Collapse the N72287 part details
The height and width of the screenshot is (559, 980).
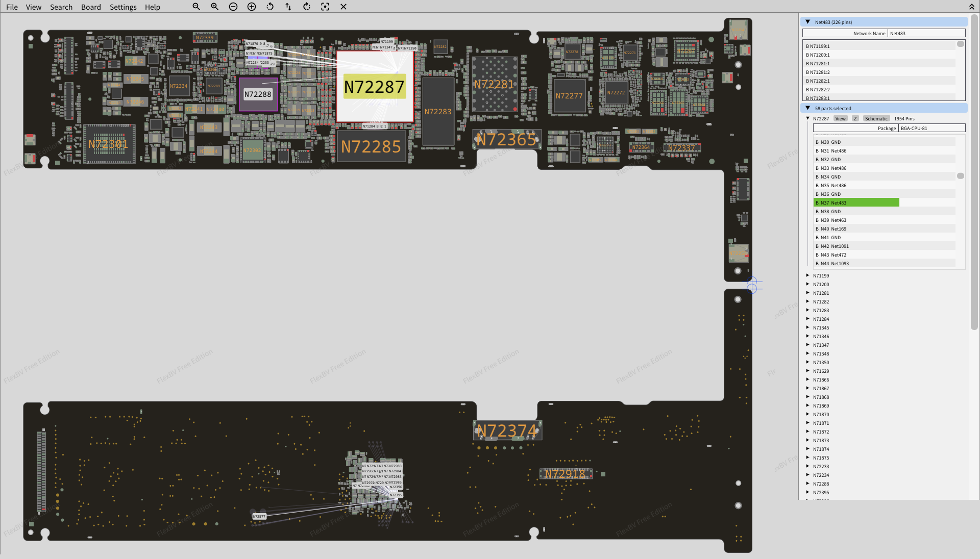tap(808, 118)
